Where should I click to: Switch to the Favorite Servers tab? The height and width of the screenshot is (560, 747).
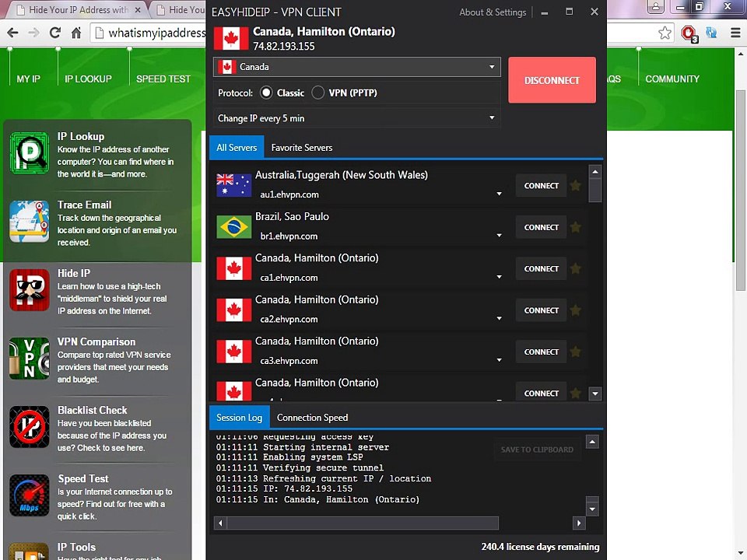point(302,148)
